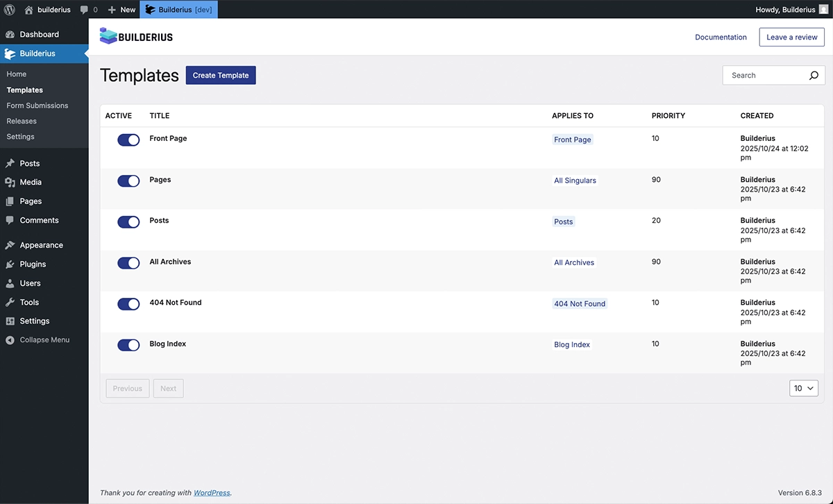Open the Users section via its icon

point(11,283)
